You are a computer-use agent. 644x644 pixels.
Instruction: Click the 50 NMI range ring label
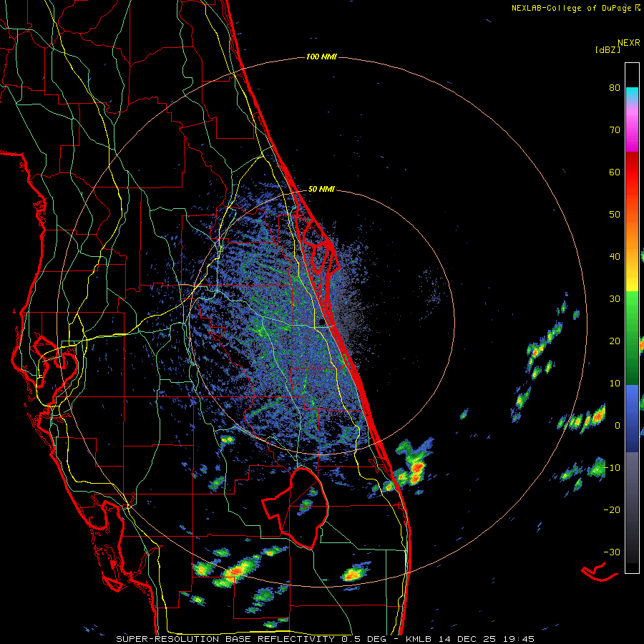click(321, 190)
